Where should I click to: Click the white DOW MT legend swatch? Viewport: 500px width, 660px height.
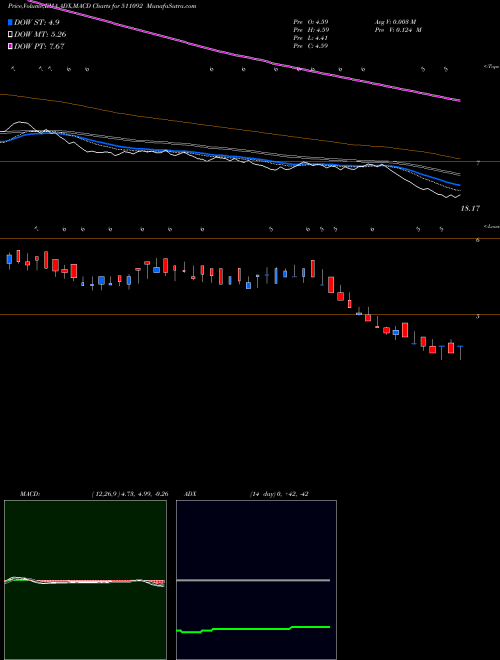pyautogui.click(x=11, y=35)
